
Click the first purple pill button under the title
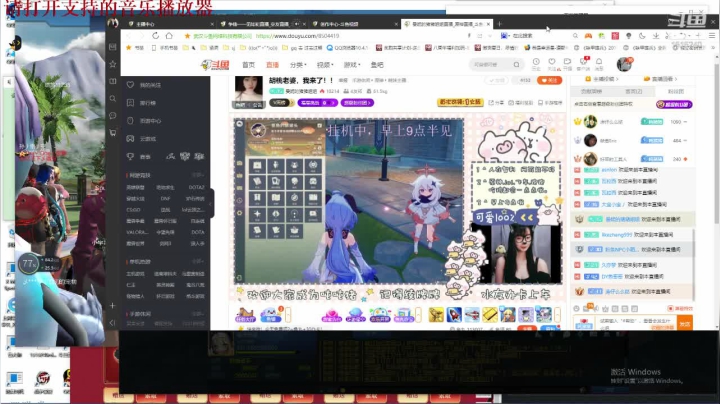point(318,103)
